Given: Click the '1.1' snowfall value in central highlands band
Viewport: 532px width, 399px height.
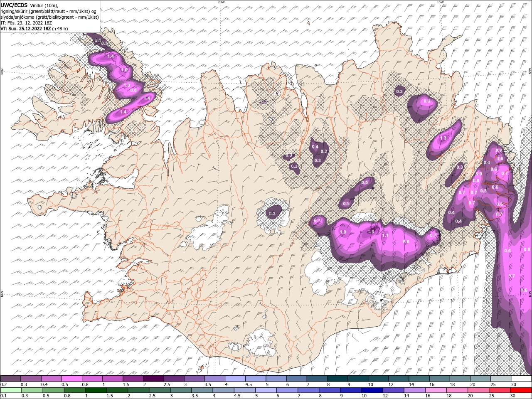Looking at the screenshot, I should tap(385, 235).
